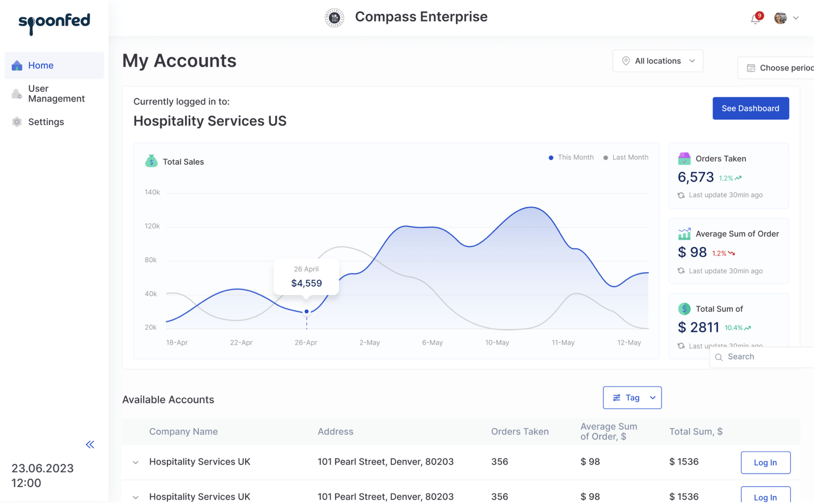Viewport: 814px width, 504px height.
Task: Open the All locations dropdown
Action: 657,61
